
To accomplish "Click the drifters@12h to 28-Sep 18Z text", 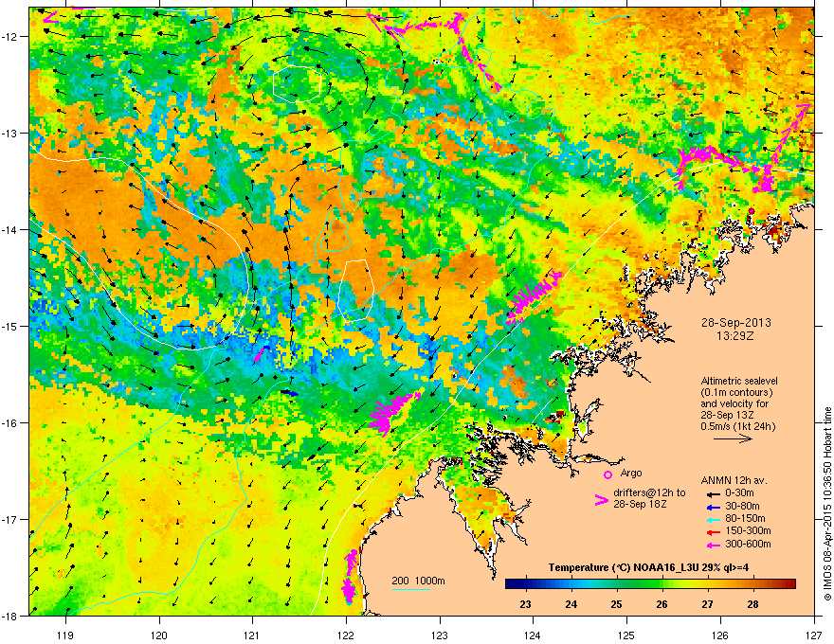I will (x=649, y=498).
